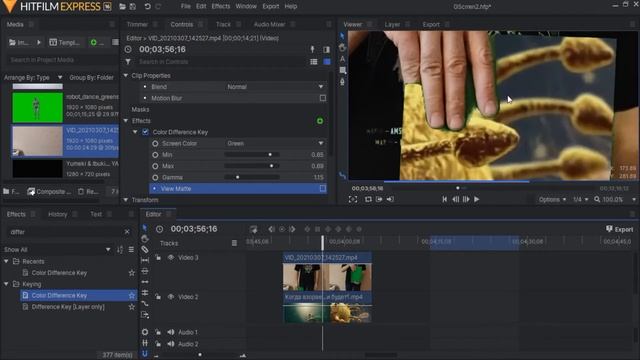
Task: Open the Show All effects filter dropdown
Action: point(57,249)
